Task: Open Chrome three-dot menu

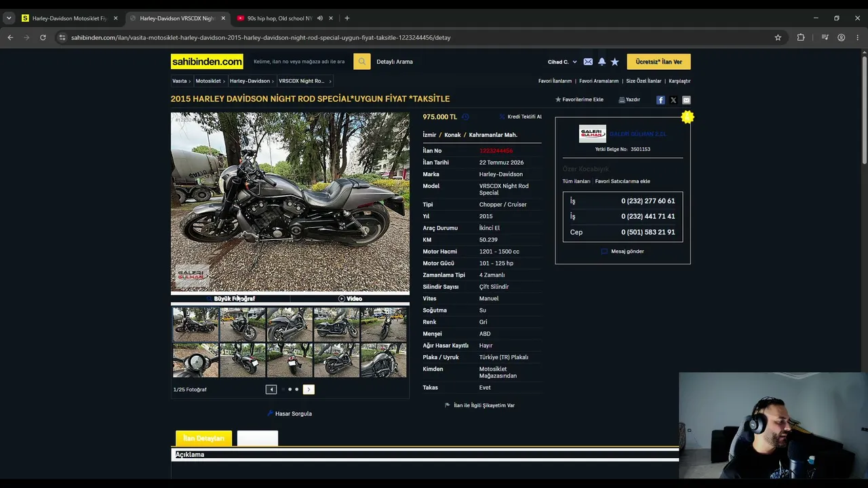Action: [858, 37]
